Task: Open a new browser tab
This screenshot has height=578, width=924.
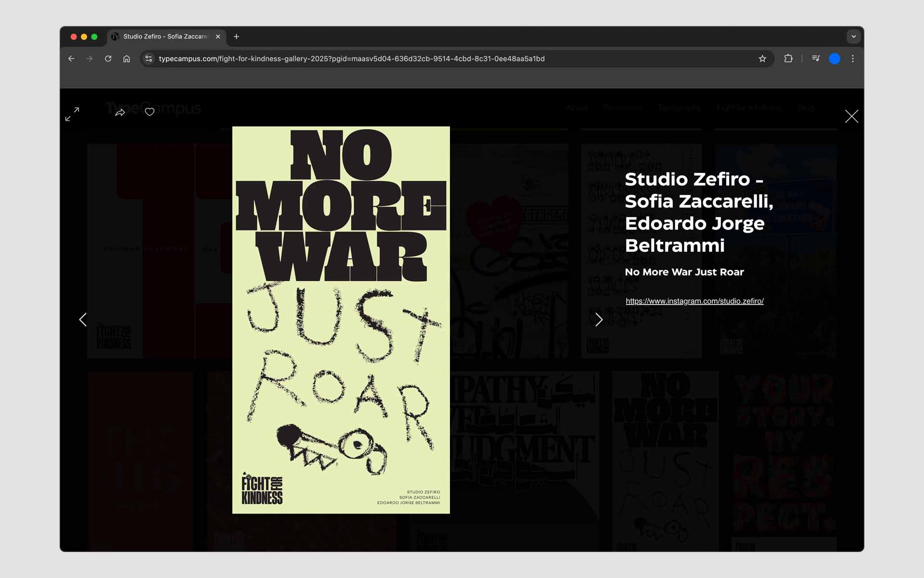Action: point(236,37)
